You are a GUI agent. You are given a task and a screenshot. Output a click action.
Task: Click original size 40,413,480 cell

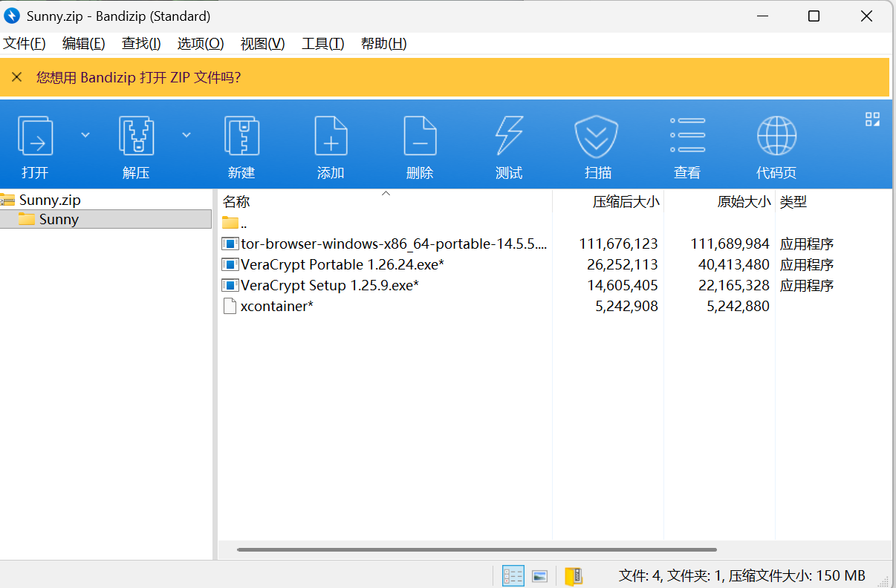pos(734,264)
